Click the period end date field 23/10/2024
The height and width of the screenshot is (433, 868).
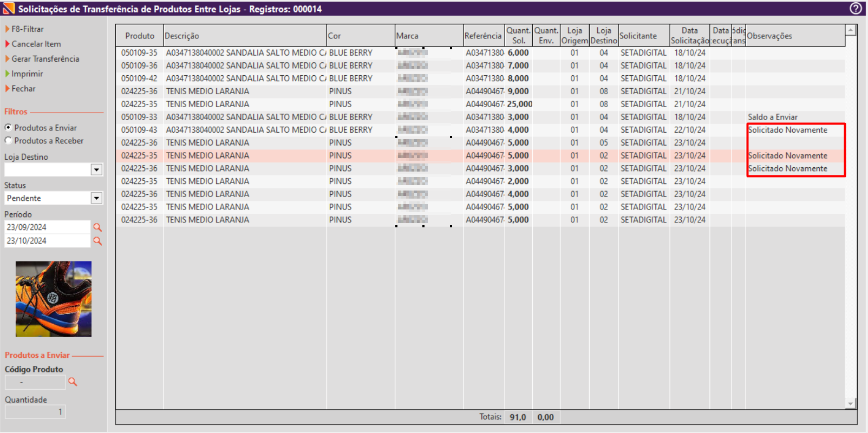coord(47,241)
